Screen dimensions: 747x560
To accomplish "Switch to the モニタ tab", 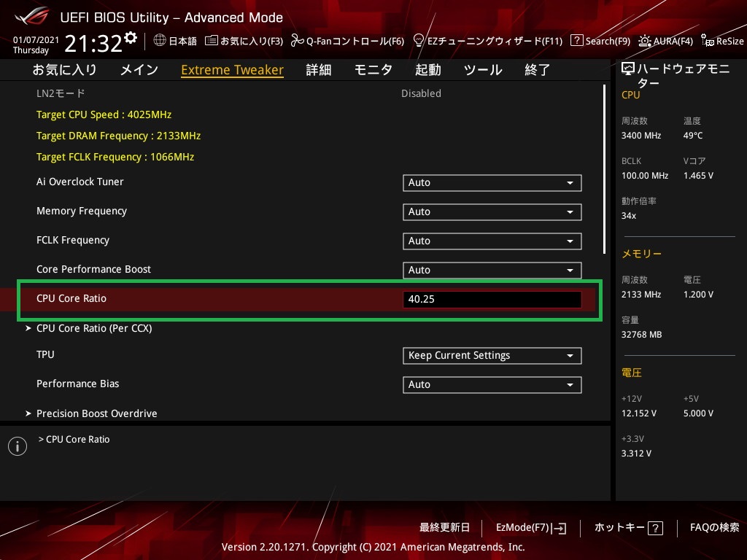I will point(373,70).
